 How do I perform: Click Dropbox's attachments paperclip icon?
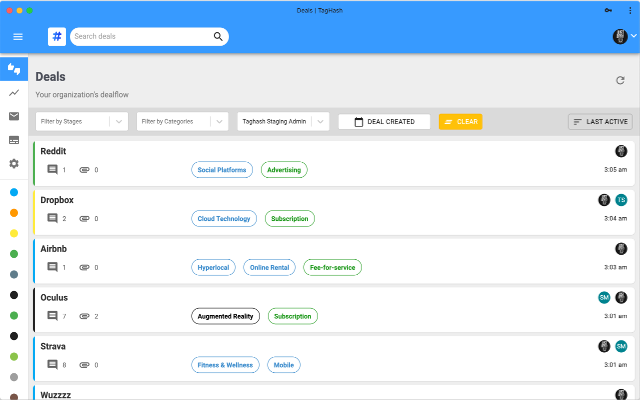coord(84,219)
